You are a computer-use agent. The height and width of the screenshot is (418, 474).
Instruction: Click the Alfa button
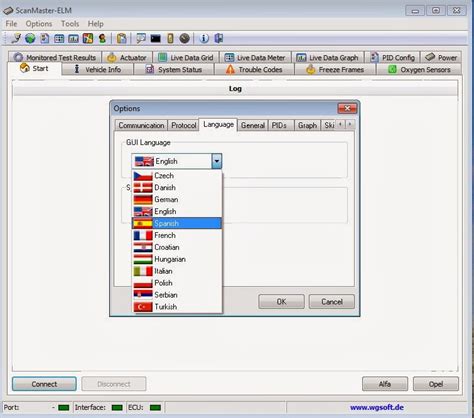point(385,384)
